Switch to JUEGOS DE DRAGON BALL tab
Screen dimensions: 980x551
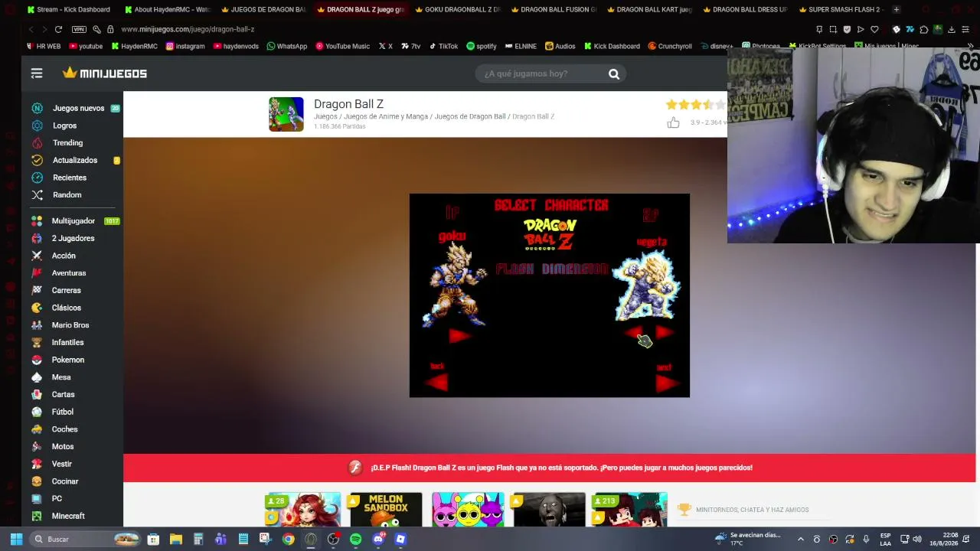click(262, 9)
